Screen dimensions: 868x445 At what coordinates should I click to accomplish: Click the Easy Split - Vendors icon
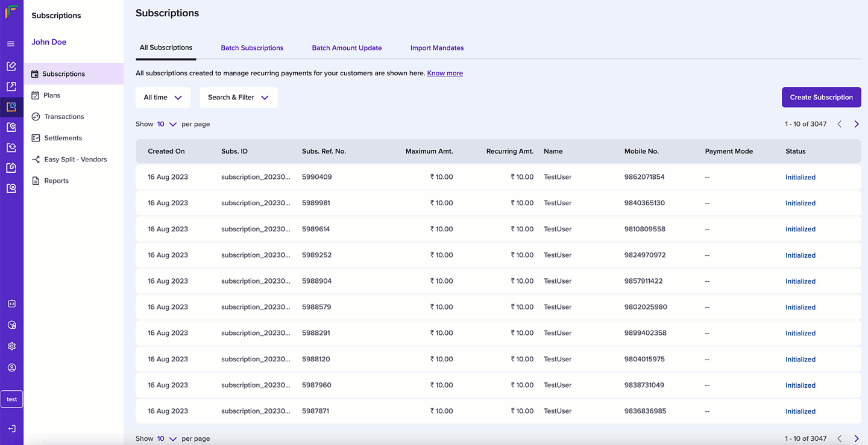(x=36, y=160)
